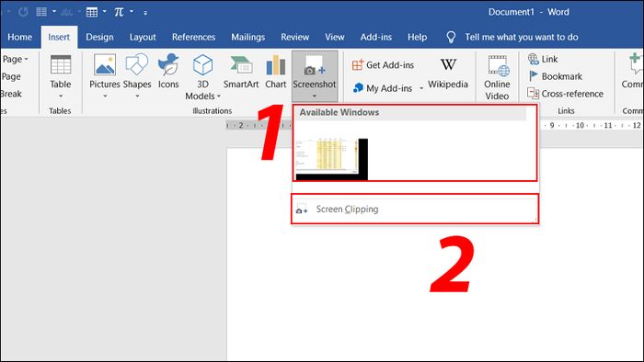Open the Shapes gallery
This screenshot has width=644, height=362.
[137, 72]
